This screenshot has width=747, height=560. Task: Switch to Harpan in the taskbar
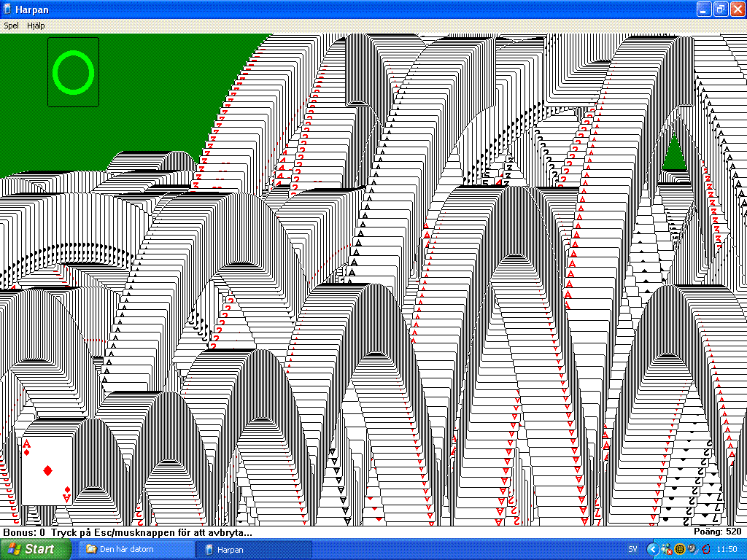click(x=252, y=549)
